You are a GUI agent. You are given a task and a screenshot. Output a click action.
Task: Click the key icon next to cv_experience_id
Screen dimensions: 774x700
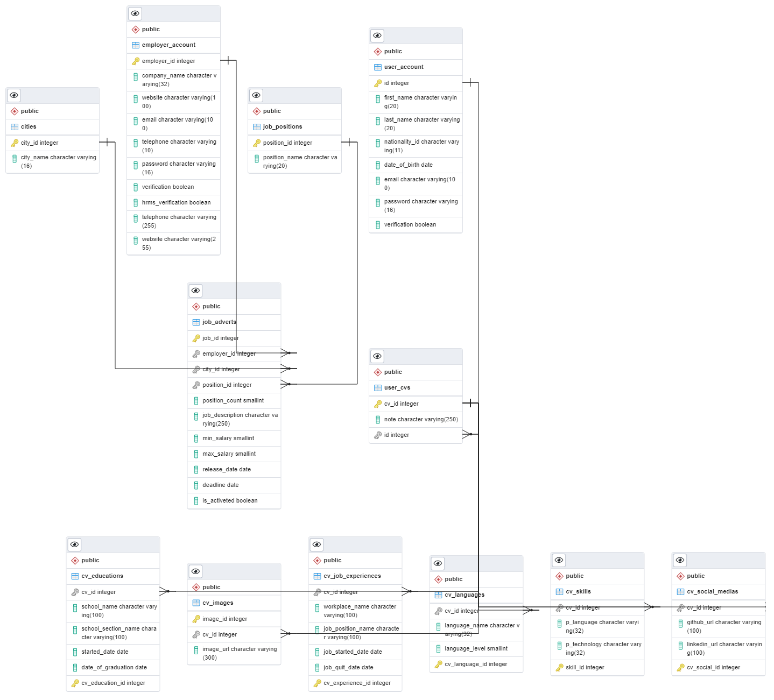click(317, 682)
